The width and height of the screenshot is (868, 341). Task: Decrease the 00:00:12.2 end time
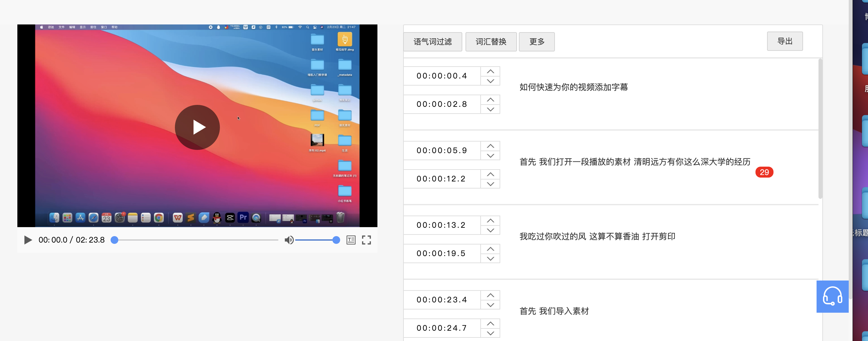(x=490, y=183)
